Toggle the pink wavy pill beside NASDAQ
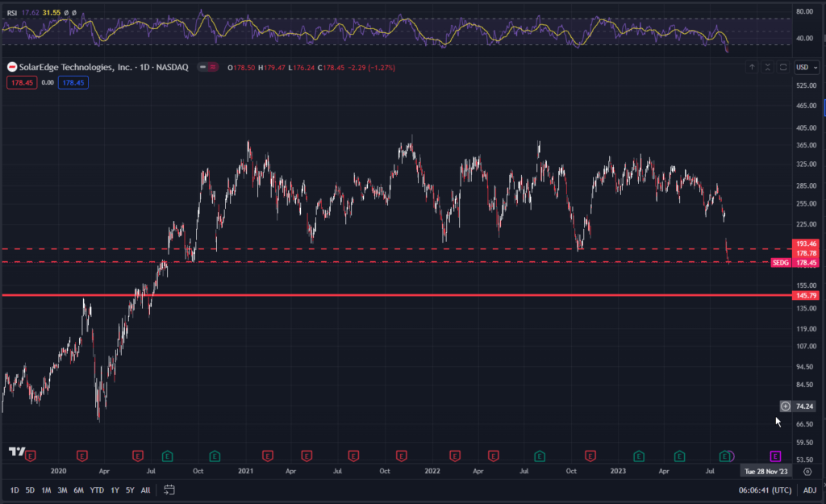Screen dimensions: 826x504 (x=213, y=68)
